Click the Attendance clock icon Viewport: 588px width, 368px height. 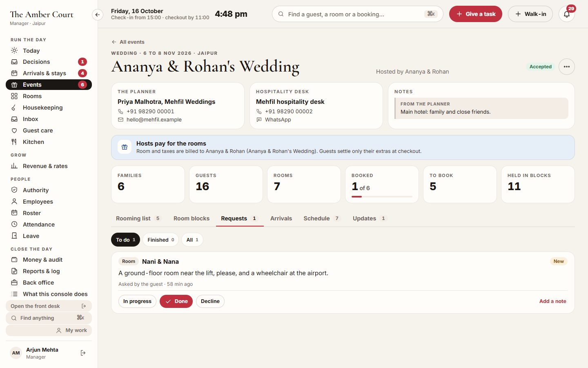(14, 224)
